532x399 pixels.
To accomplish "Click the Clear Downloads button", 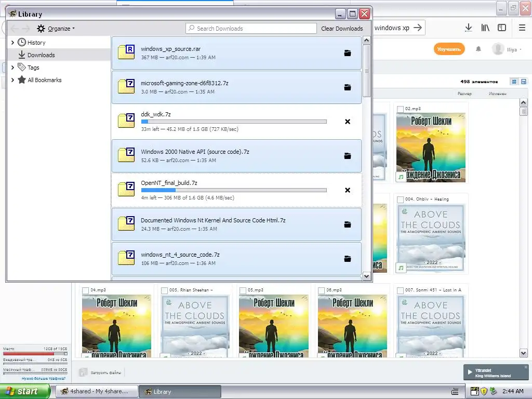I will (342, 29).
